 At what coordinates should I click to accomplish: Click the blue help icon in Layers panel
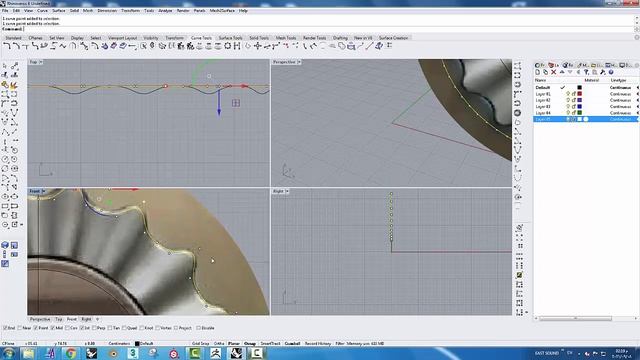[x=611, y=72]
